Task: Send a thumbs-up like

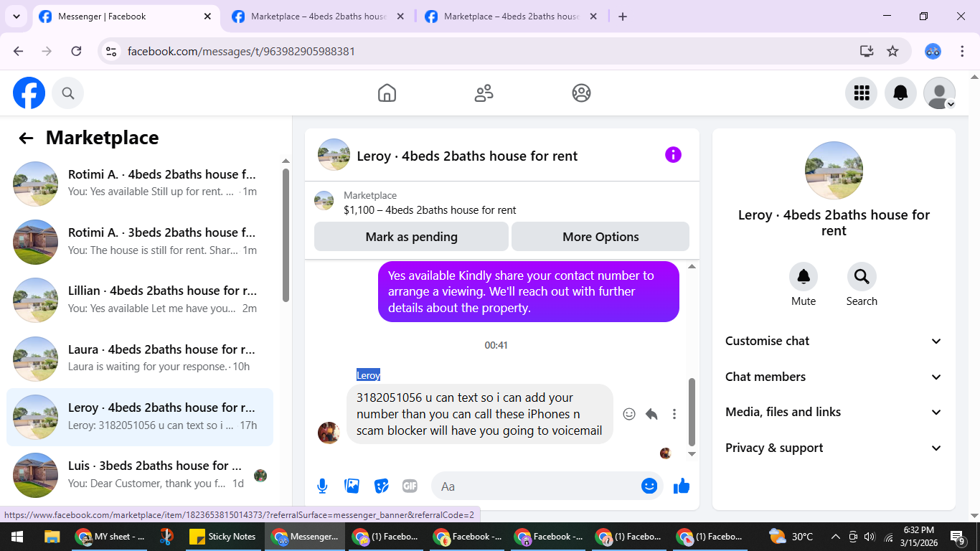Action: point(682,486)
